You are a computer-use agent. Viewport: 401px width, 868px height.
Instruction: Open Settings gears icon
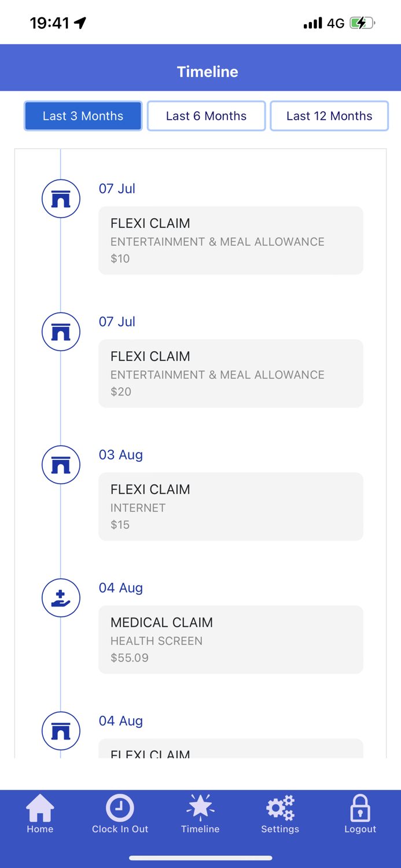[x=280, y=808]
